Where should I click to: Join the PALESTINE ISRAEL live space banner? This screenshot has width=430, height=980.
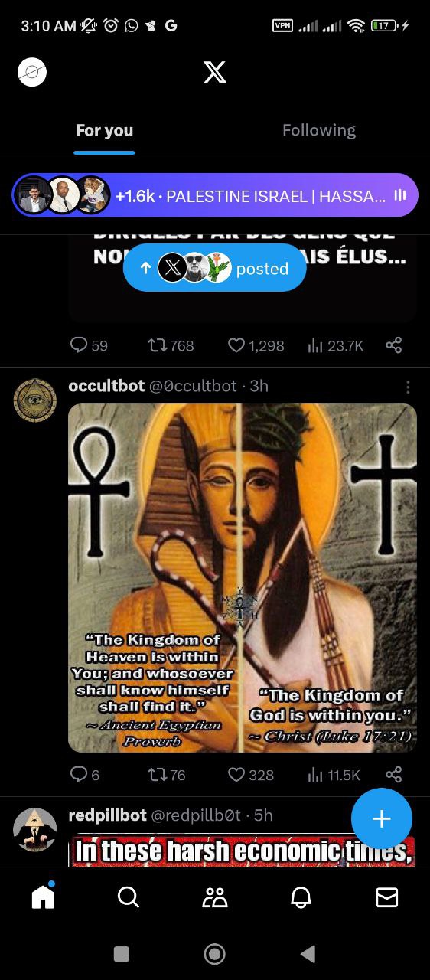pos(215,195)
